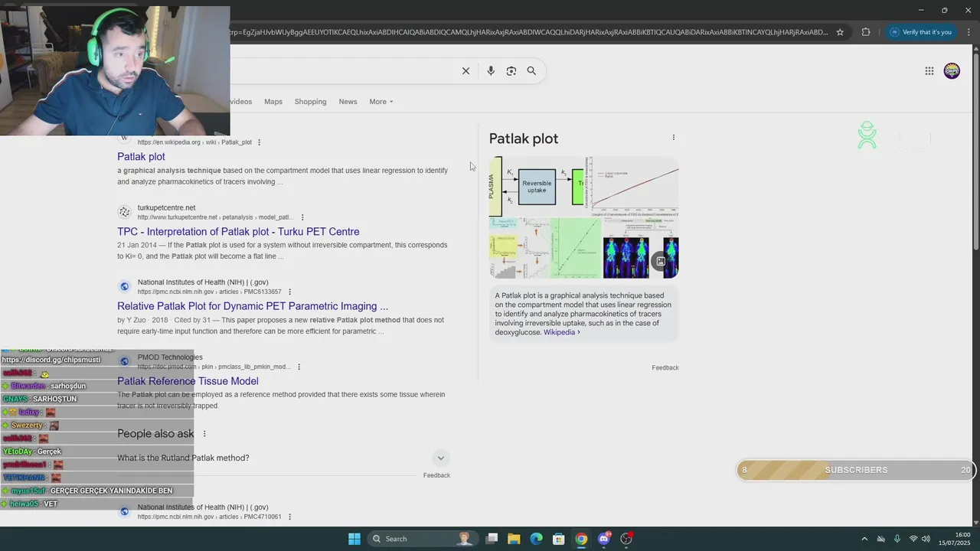Open Microsoft Store from the taskbar
This screenshot has width=980, height=551.
[x=559, y=539]
